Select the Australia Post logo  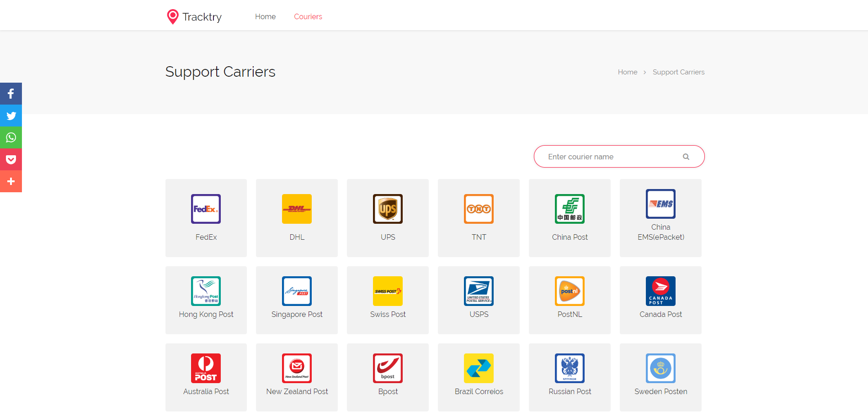click(206, 368)
